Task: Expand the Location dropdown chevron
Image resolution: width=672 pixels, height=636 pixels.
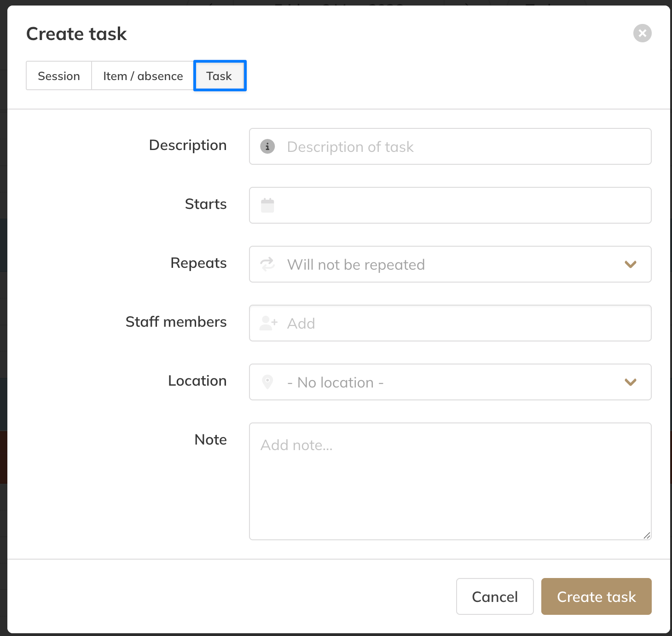Action: (630, 382)
